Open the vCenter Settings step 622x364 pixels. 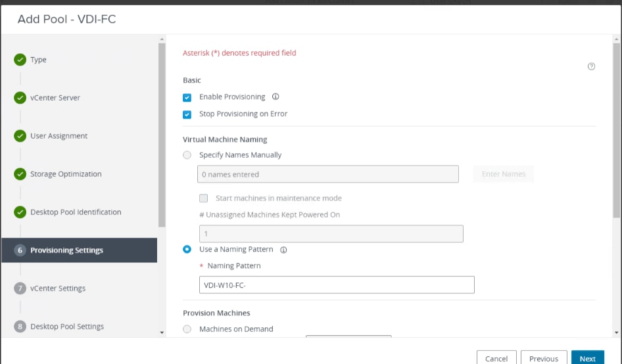pyautogui.click(x=58, y=288)
